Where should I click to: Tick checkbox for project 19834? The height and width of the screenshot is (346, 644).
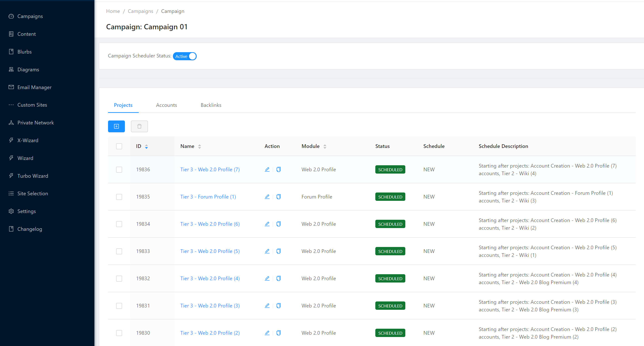pos(119,224)
